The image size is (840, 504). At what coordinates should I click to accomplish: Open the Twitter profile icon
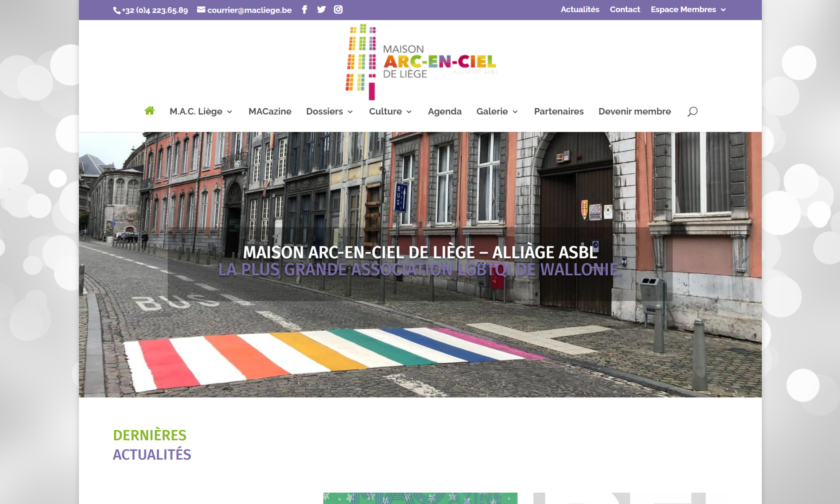coord(321,10)
